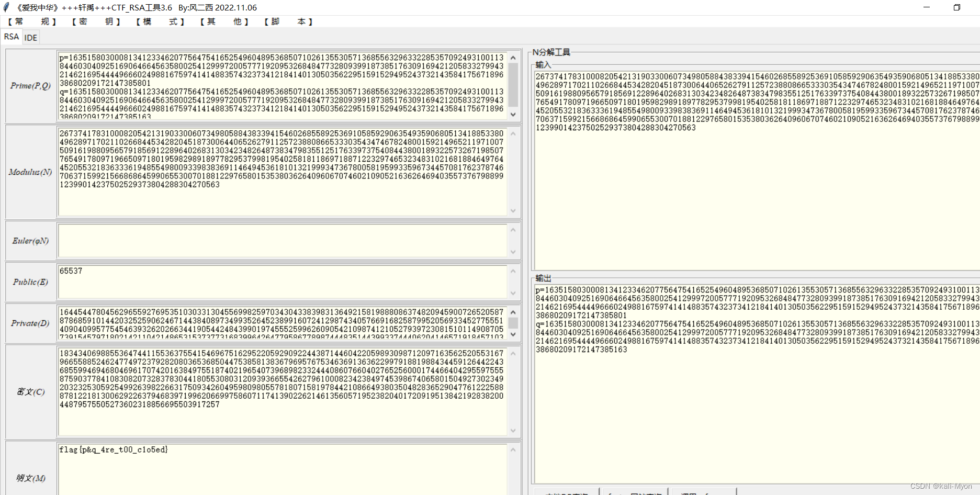Click the 密文(C) label button
Image resolution: width=980 pixels, height=495 pixels.
tap(30, 391)
